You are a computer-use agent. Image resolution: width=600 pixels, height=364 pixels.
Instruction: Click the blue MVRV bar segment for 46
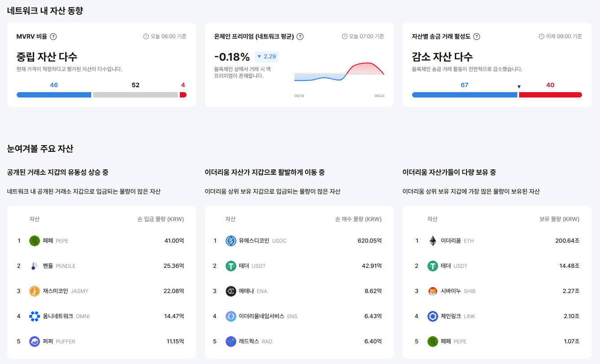54,95
